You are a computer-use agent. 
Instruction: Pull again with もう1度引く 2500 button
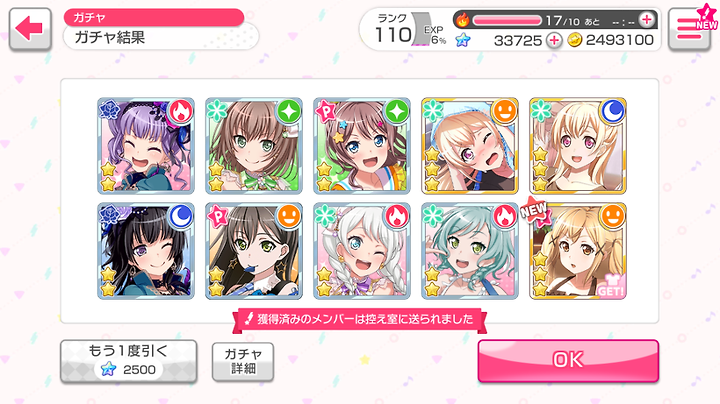129,361
